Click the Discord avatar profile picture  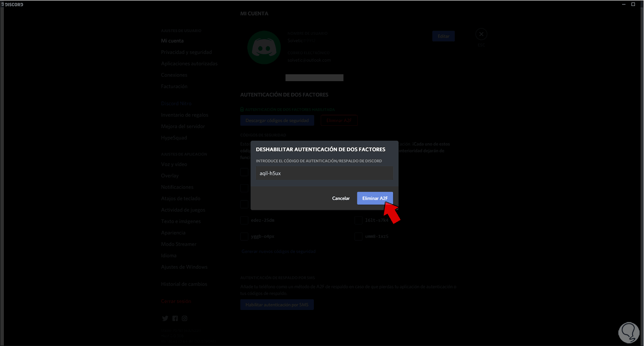point(264,47)
